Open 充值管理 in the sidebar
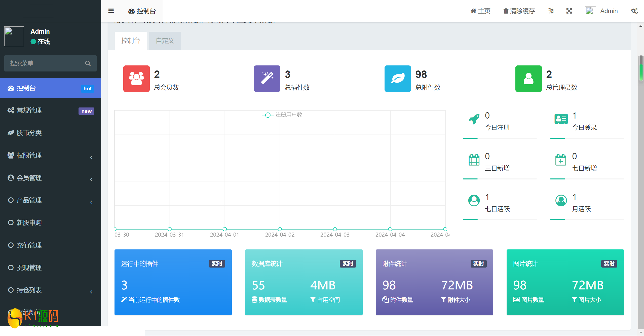 (29, 245)
